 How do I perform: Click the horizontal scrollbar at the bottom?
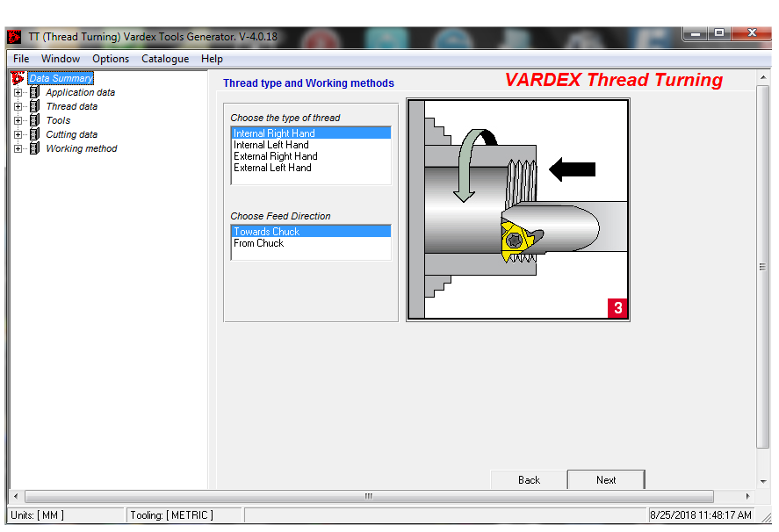point(367,496)
